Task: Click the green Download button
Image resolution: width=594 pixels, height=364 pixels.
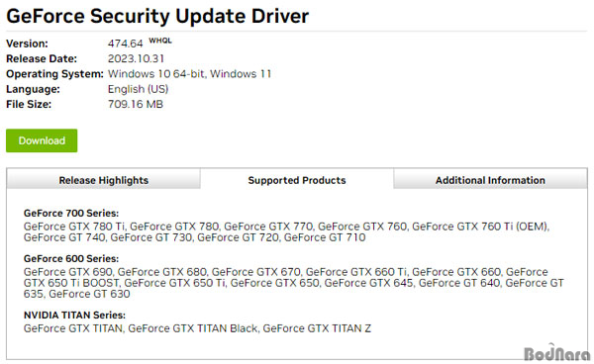Action: click(x=42, y=140)
